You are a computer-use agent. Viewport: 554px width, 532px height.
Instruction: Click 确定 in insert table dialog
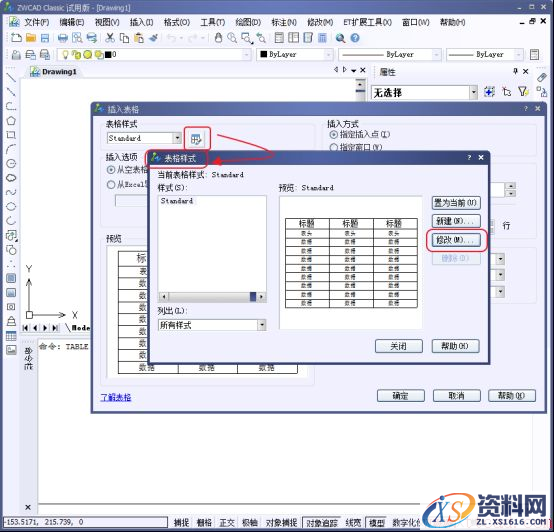[401, 396]
